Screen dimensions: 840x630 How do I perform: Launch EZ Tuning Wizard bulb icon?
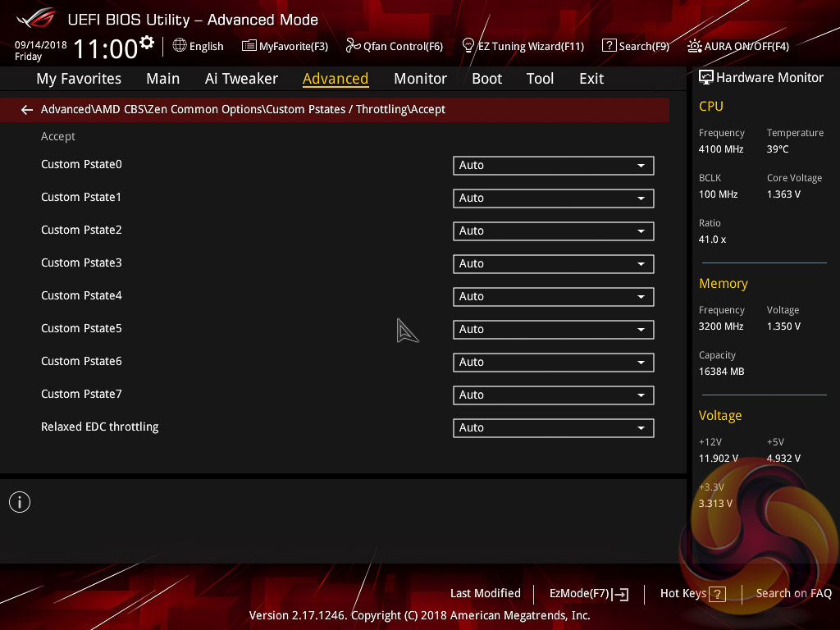tap(468, 46)
